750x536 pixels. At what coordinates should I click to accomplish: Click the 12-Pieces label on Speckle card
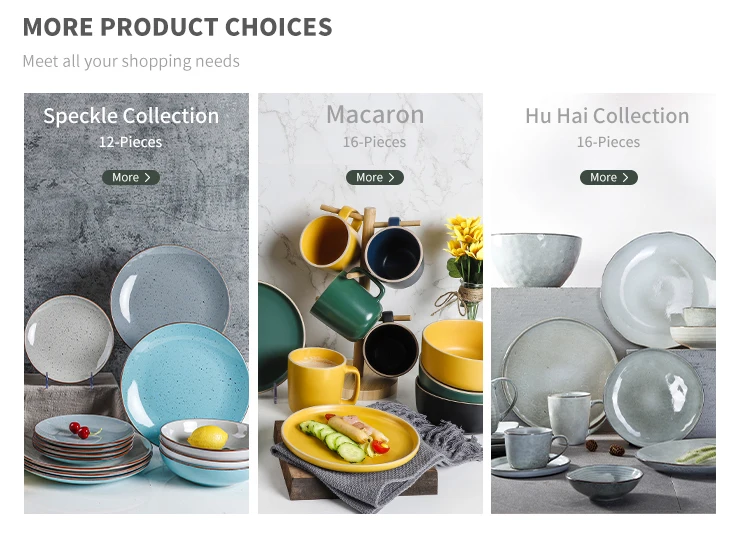pyautogui.click(x=131, y=142)
